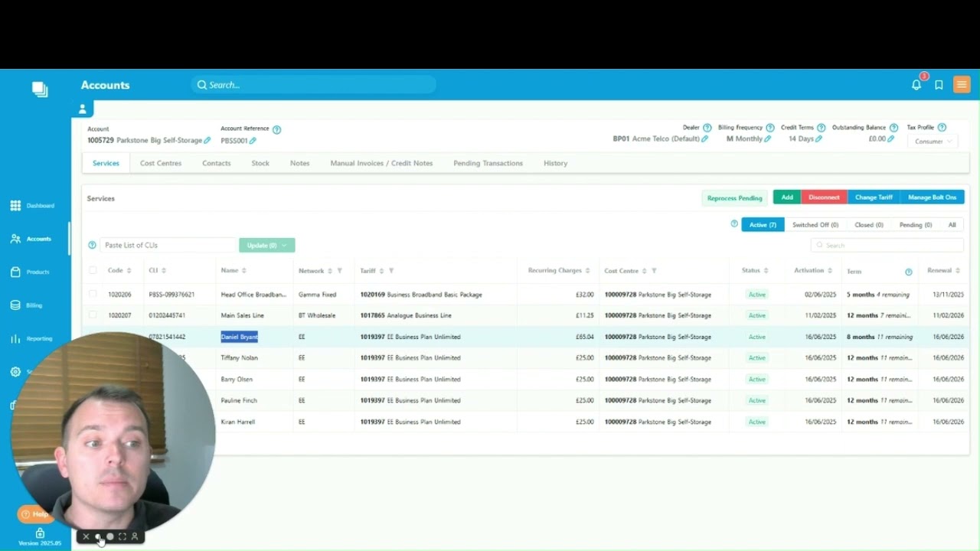Sort by Recurring Charges column
This screenshot has height=551, width=980.
click(588, 271)
